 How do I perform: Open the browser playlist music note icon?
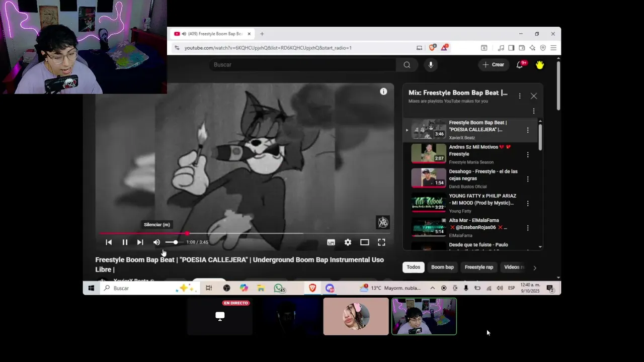[x=501, y=48]
